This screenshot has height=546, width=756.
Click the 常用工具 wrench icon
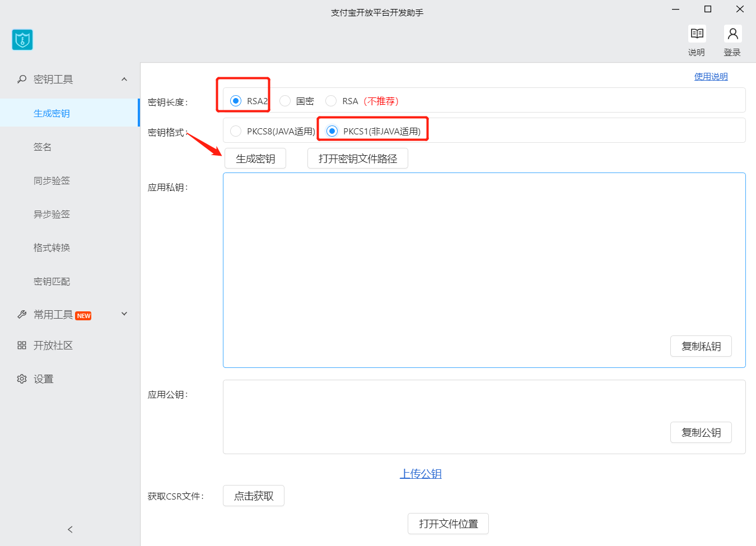click(22, 314)
